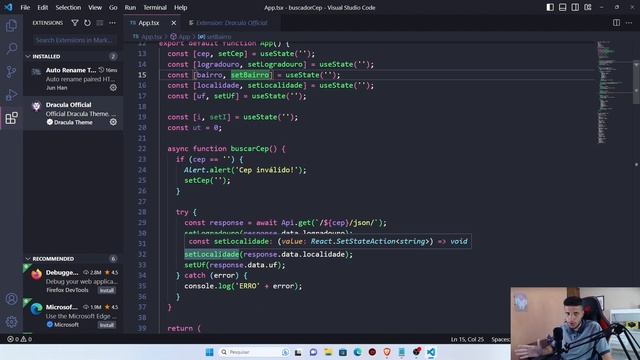The width and height of the screenshot is (640, 360).
Task: Click the taskbar Pesquisar search box
Action: [x=254, y=352]
